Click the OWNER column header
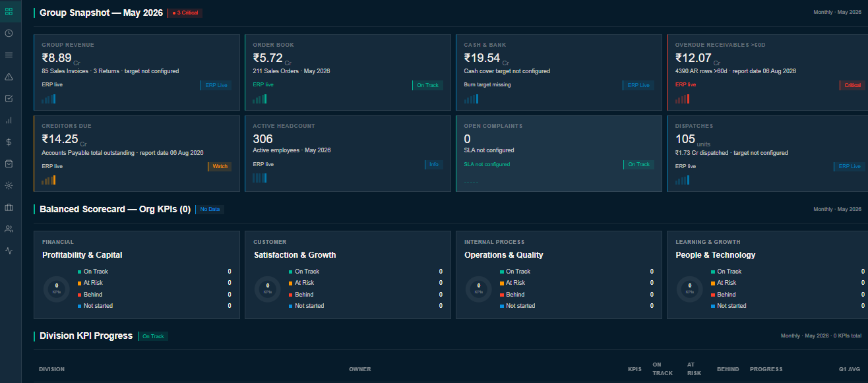This screenshot has height=383, width=868. point(360,369)
